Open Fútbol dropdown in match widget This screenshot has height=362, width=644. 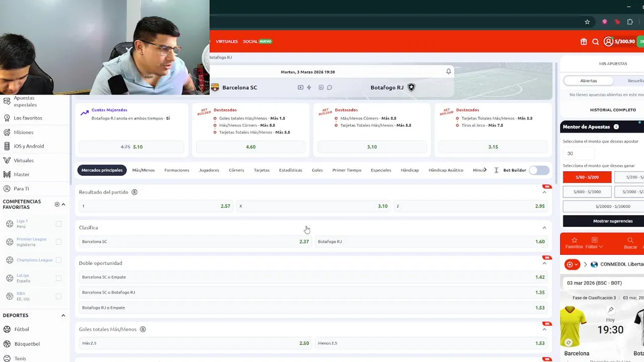594,243
